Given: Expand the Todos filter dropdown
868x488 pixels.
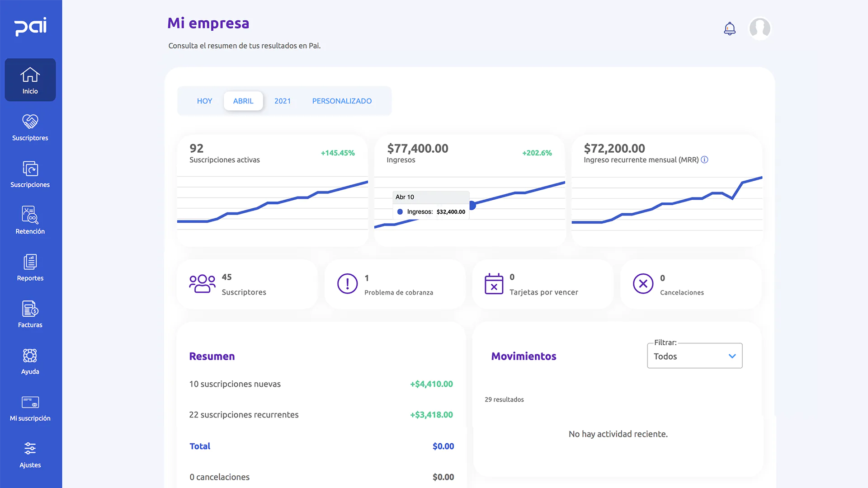Looking at the screenshot, I should tap(694, 356).
